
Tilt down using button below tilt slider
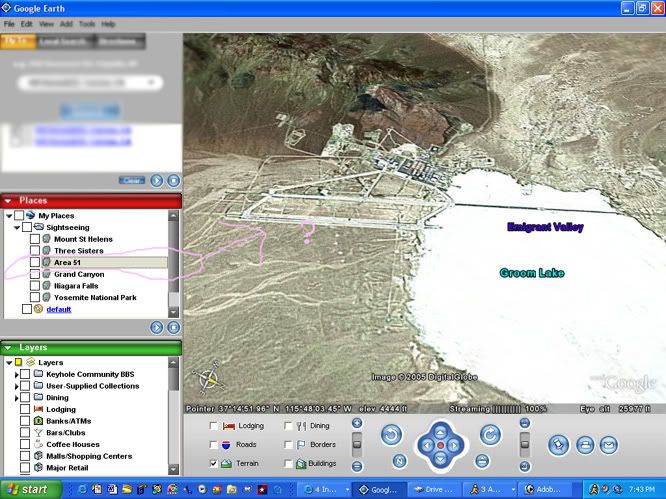point(525,466)
